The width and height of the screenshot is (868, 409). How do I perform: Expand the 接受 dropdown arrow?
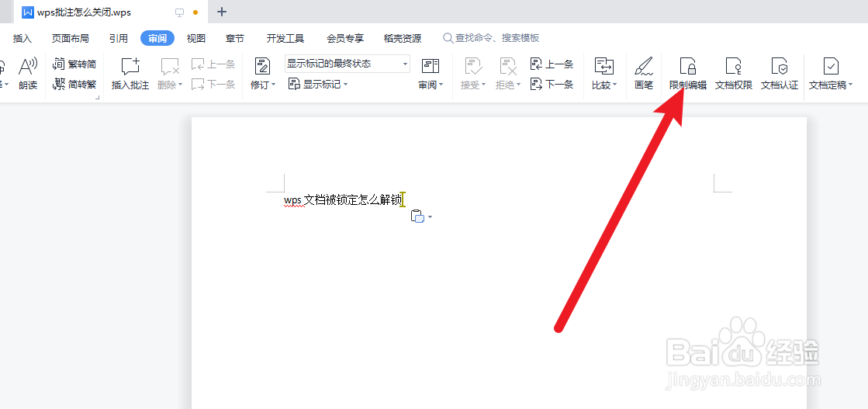[483, 85]
